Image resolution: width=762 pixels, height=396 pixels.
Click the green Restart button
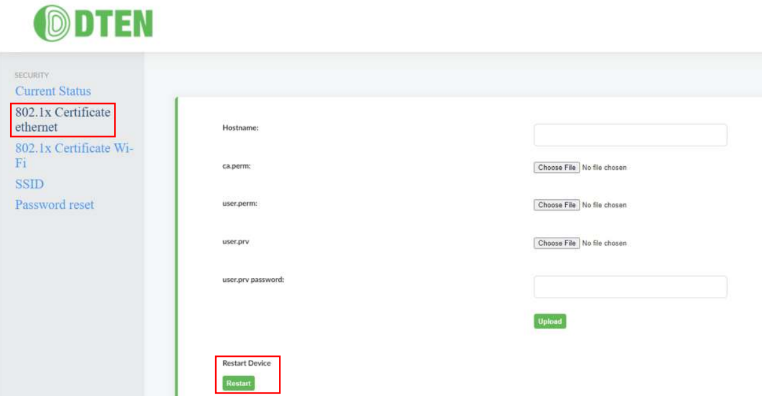click(238, 383)
